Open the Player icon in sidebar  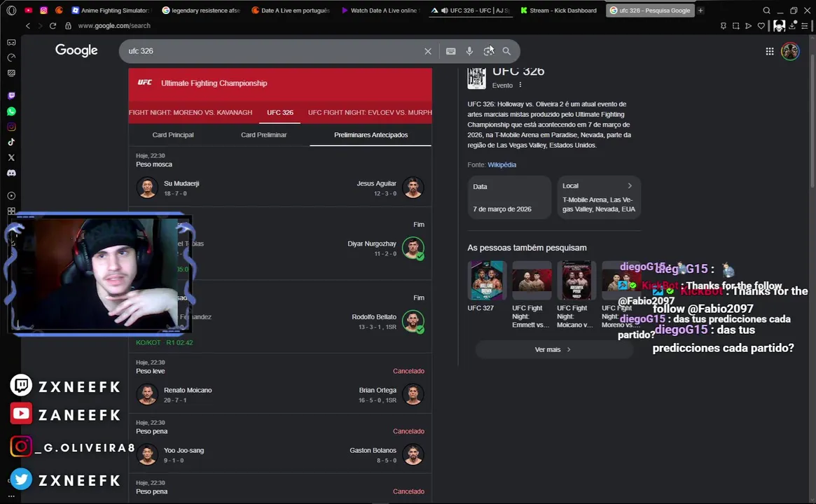pyautogui.click(x=11, y=196)
